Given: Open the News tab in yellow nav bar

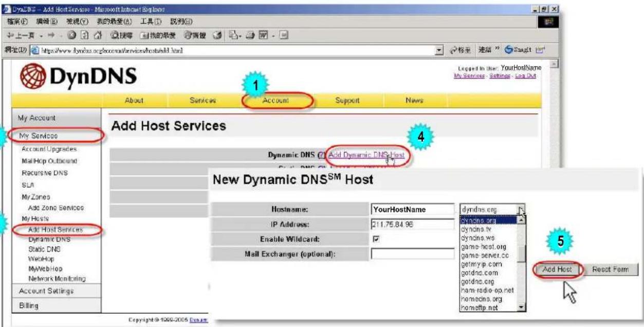Looking at the screenshot, I should point(414,101).
